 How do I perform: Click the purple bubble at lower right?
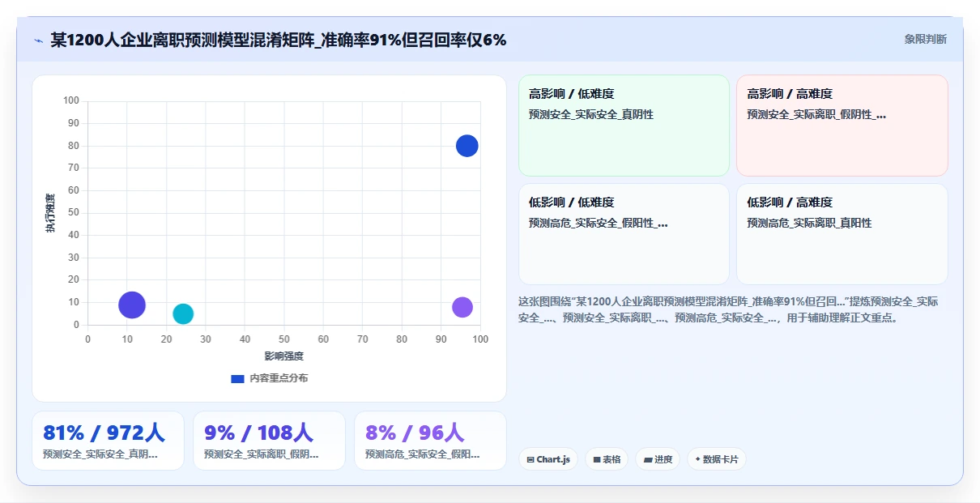(462, 308)
